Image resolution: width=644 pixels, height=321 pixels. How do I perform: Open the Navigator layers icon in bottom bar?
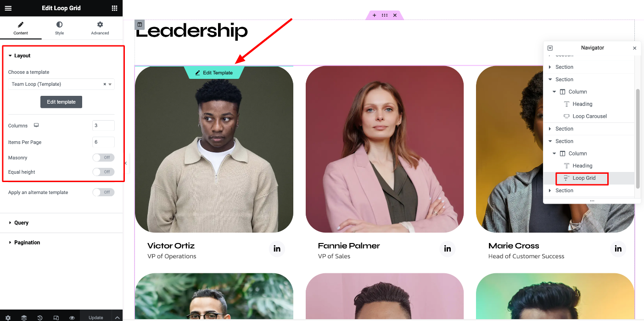(24, 317)
